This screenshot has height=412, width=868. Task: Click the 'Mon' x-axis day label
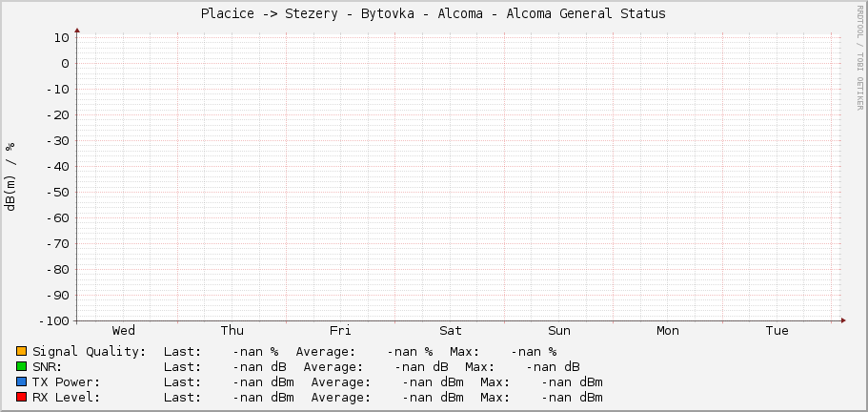[668, 331]
